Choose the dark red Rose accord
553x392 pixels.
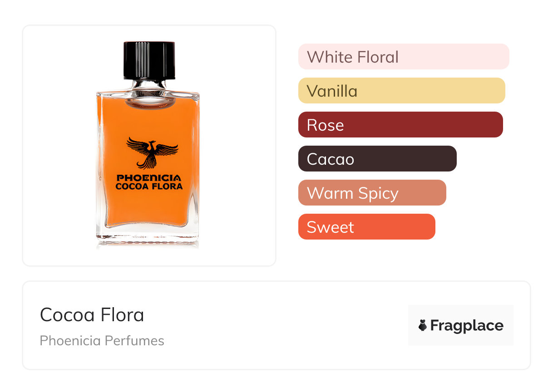[400, 125]
